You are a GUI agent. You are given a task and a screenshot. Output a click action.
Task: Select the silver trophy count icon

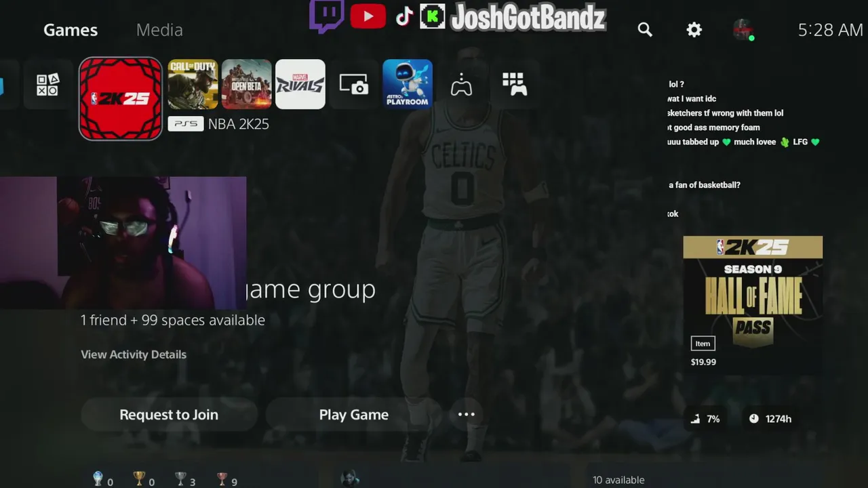pos(180,479)
